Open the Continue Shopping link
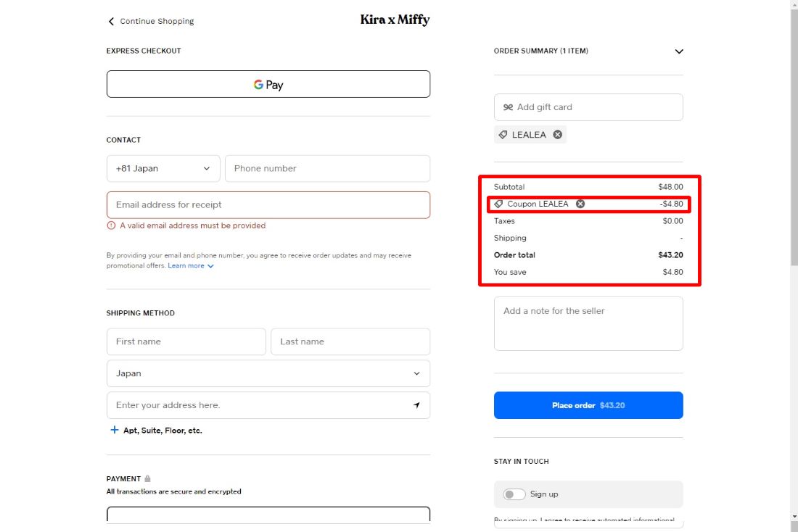Image resolution: width=798 pixels, height=532 pixels. pyautogui.click(x=157, y=21)
